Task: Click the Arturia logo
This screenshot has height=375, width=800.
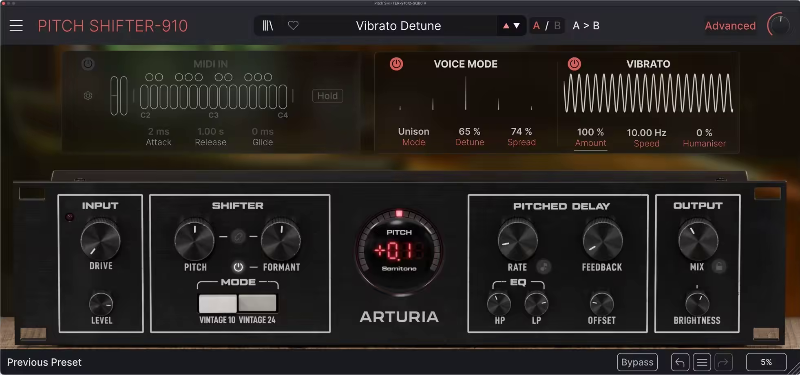Action: (399, 317)
